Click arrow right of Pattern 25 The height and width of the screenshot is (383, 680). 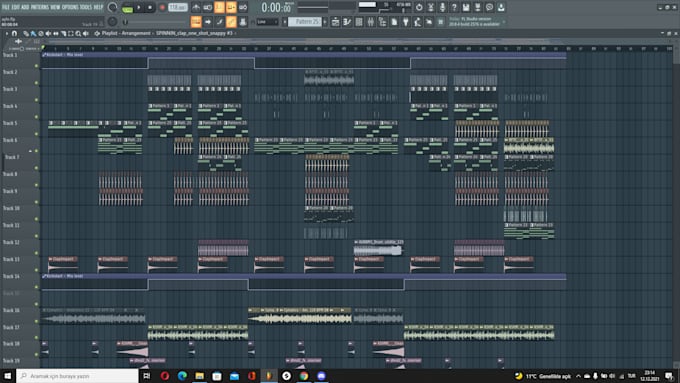(x=325, y=22)
